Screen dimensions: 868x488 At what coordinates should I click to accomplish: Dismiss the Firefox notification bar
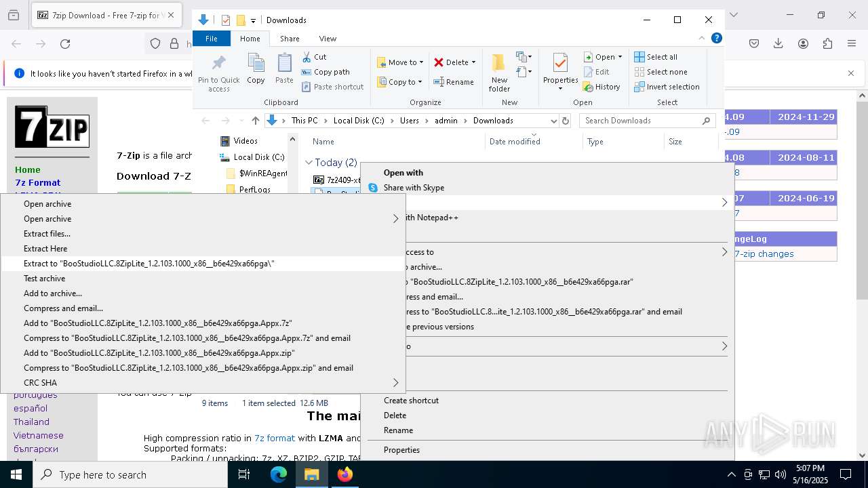[851, 73]
